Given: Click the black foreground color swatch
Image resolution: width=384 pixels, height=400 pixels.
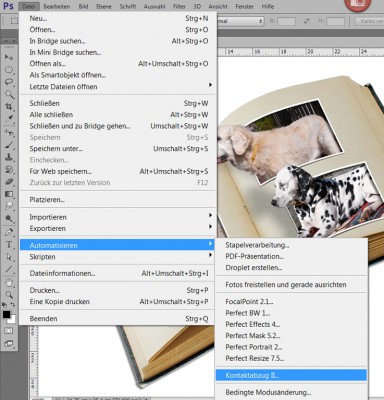Looking at the screenshot, I should pyautogui.click(x=6, y=314).
